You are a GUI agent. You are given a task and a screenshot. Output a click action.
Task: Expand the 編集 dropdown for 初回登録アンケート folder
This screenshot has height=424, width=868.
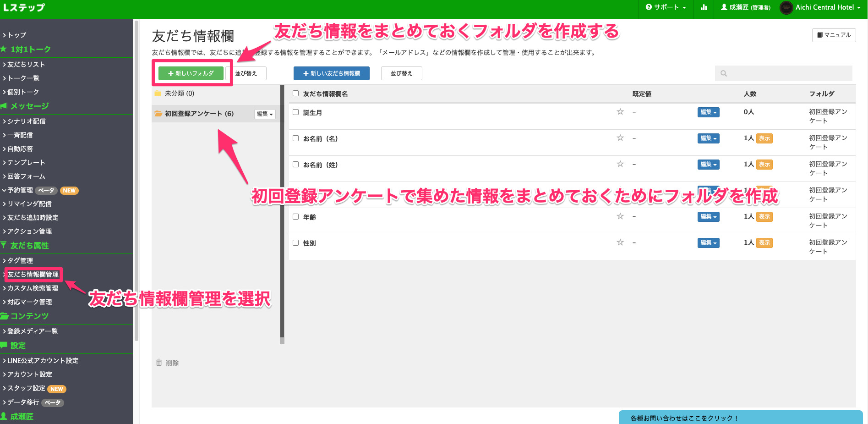[265, 114]
